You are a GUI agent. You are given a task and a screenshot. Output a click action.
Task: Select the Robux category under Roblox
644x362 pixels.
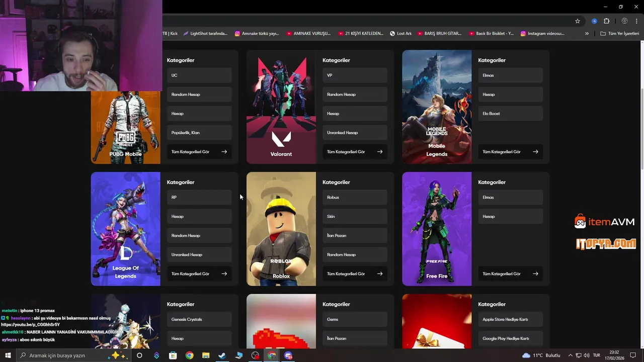(355, 198)
